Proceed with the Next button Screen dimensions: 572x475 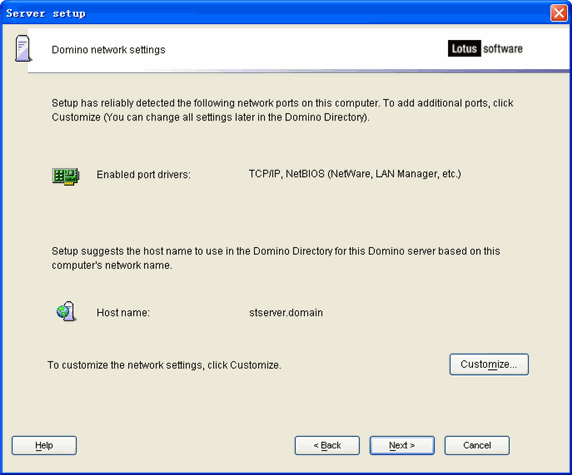pos(402,445)
